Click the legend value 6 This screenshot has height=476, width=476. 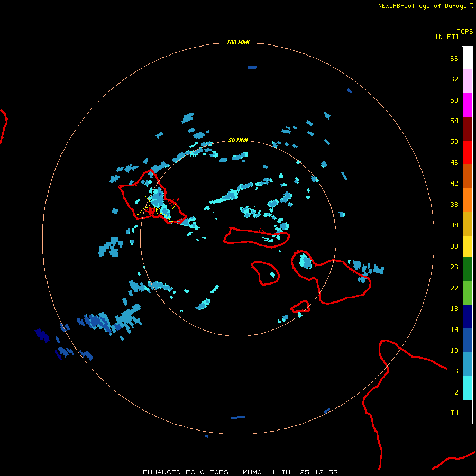tap(456, 371)
